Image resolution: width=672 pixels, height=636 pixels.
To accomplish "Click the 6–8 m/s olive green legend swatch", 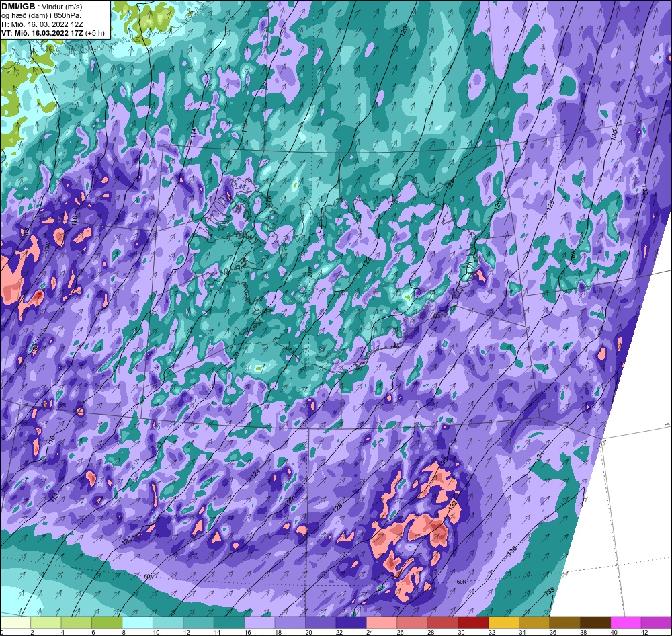I will coord(107,623).
